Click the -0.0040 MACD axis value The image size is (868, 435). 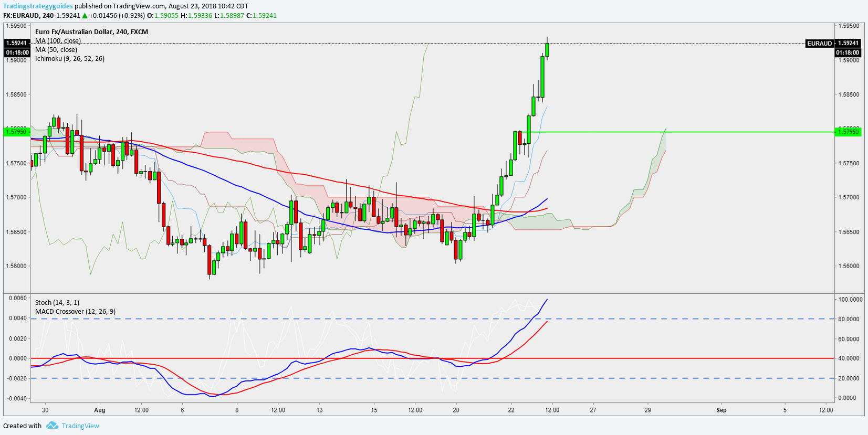coord(16,398)
